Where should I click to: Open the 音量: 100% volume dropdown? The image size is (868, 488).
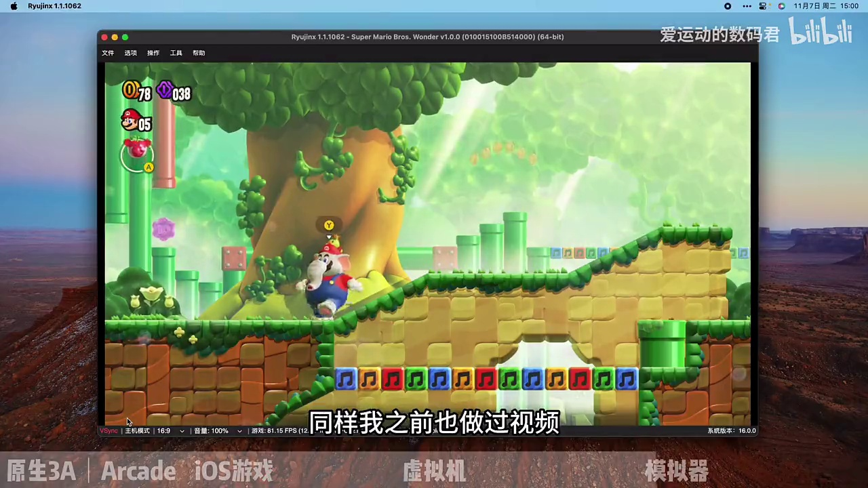click(x=218, y=431)
